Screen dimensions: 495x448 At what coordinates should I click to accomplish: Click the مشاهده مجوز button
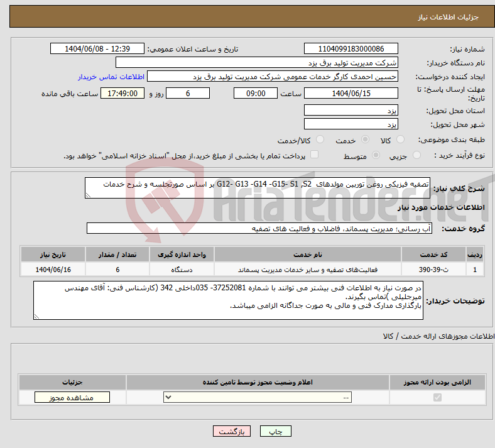tap(72, 397)
